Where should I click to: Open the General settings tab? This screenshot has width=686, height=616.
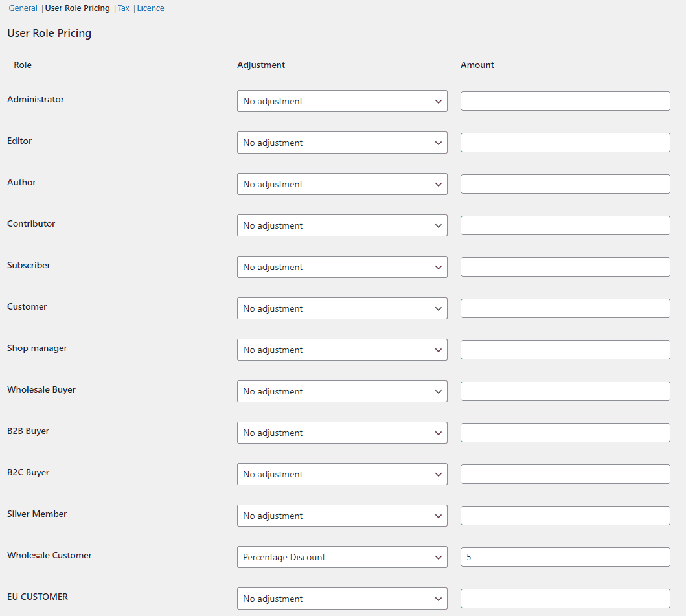click(x=23, y=8)
